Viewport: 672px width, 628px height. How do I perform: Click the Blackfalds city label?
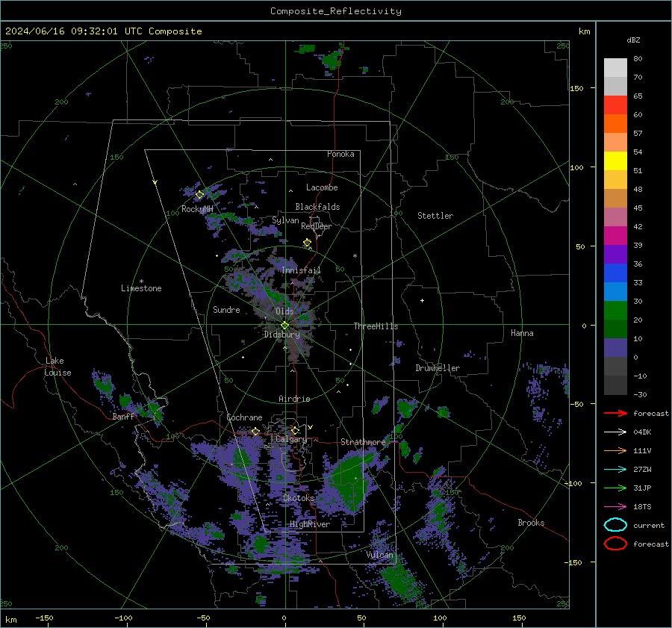click(x=317, y=207)
